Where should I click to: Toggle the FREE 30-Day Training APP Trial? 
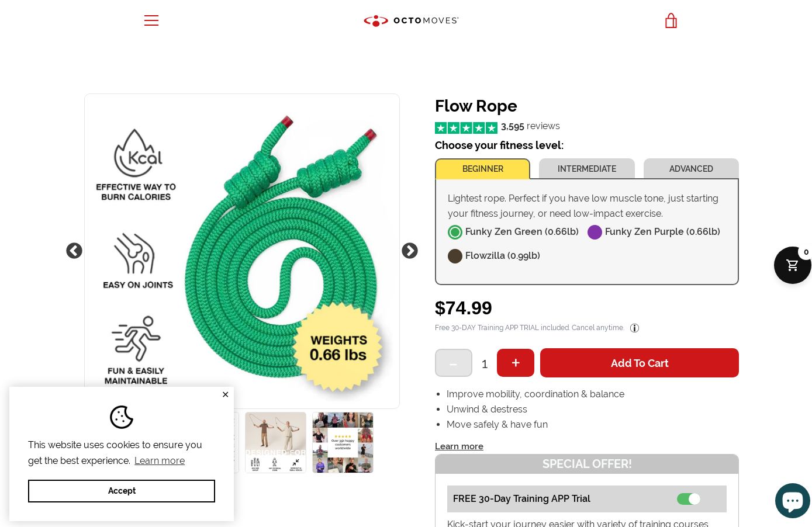pyautogui.click(x=688, y=499)
